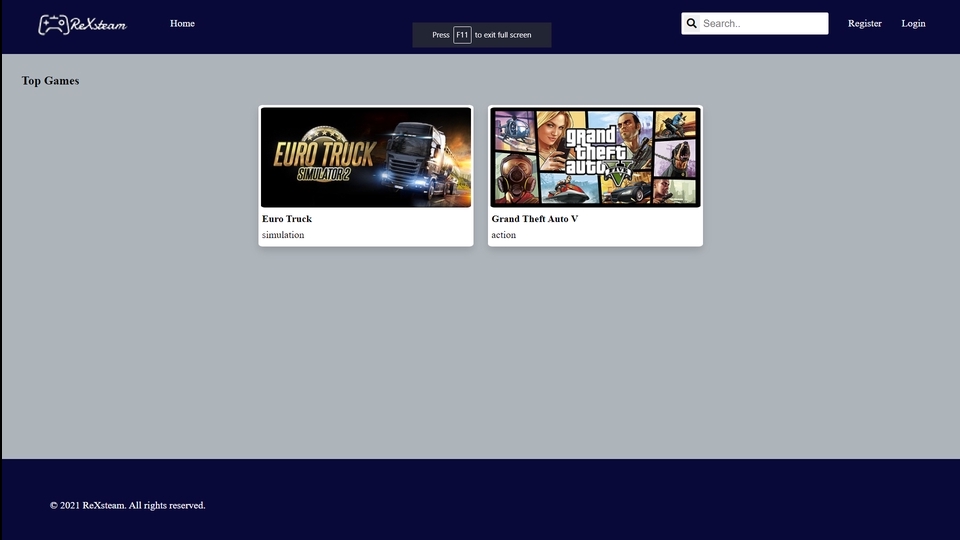Open the Euro Truck Simulator 2 thumbnail
960x540 pixels.
click(366, 157)
